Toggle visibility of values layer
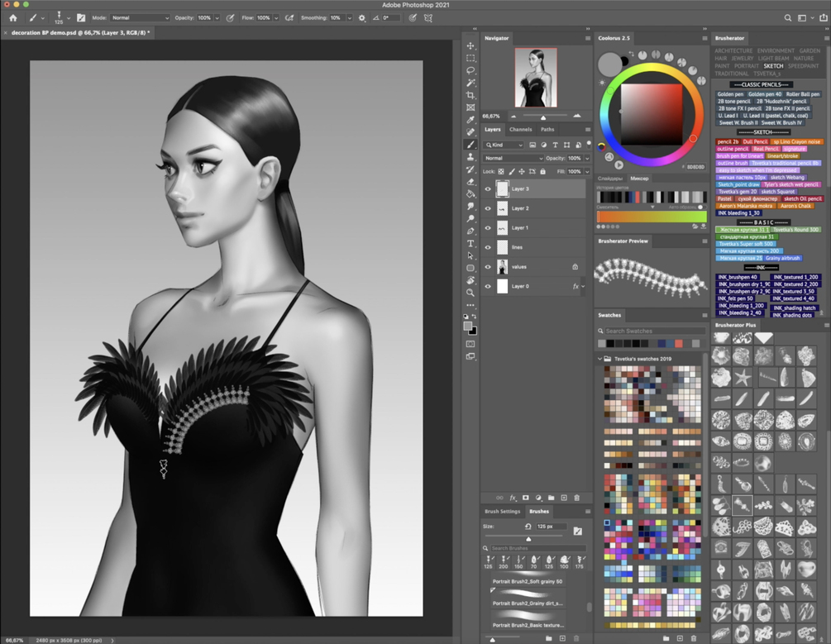The image size is (831, 644). (488, 266)
